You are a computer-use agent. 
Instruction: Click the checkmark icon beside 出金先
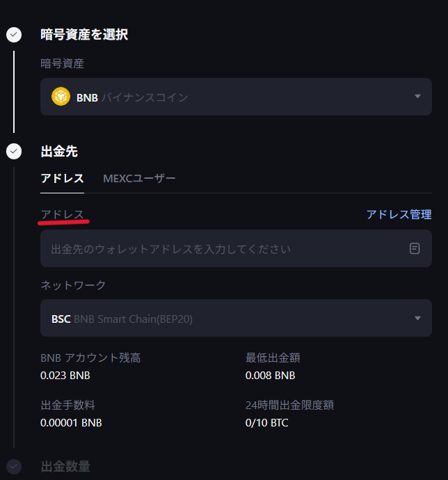(x=14, y=150)
